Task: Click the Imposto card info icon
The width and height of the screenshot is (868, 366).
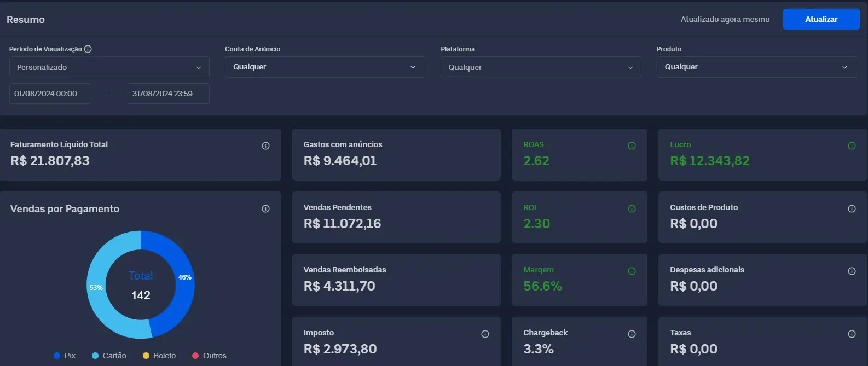Action: (485, 334)
